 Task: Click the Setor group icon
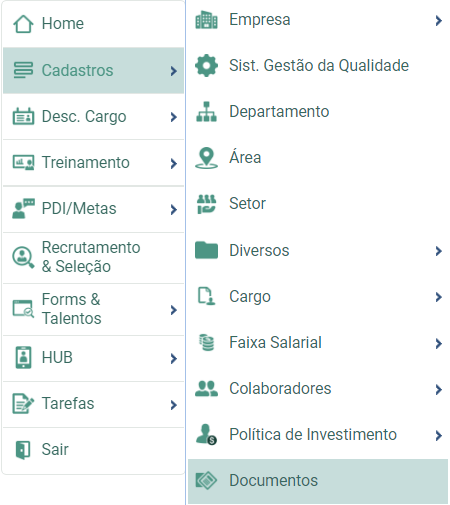coord(207,204)
